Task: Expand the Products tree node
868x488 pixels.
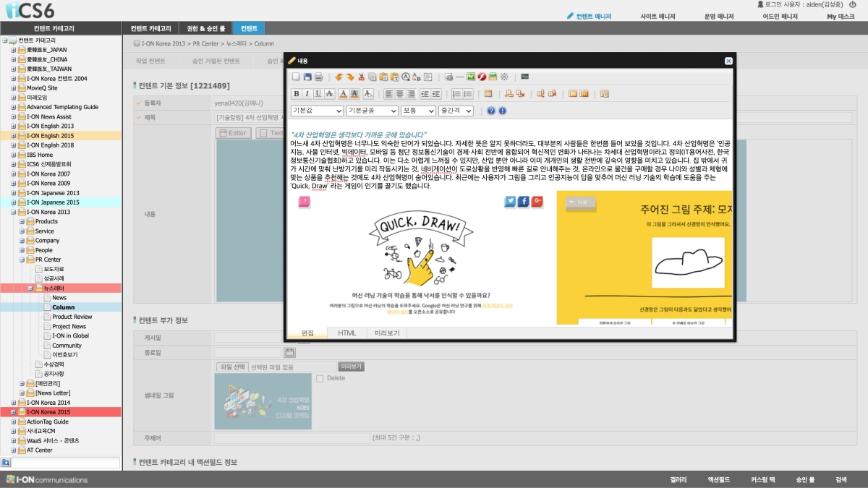Action: [22, 221]
